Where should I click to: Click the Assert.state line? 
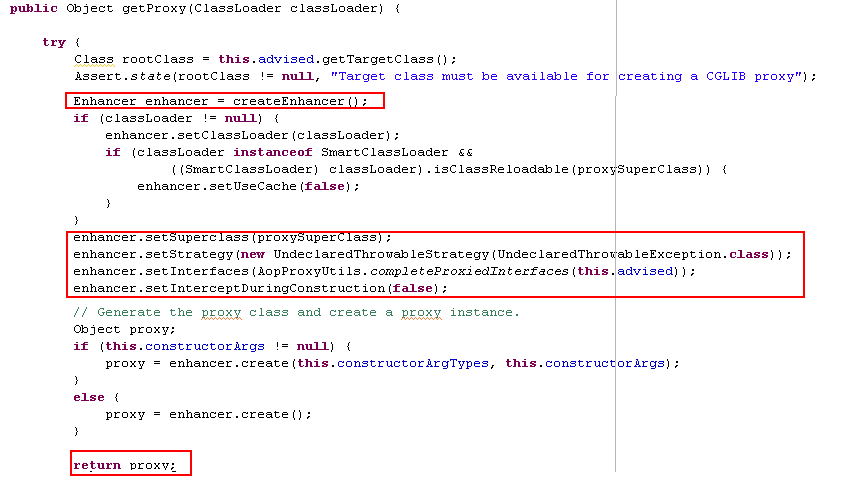pos(445,76)
